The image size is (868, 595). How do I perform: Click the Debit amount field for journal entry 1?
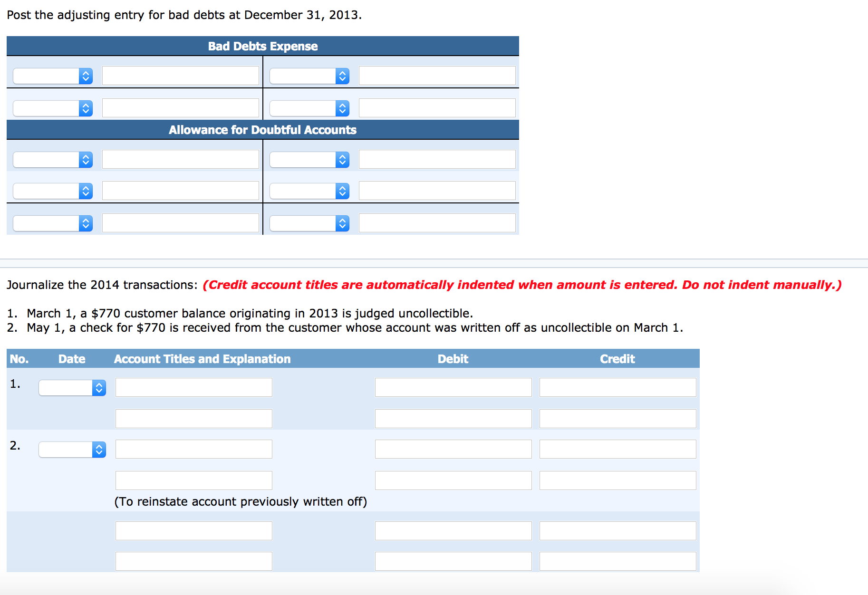453,387
